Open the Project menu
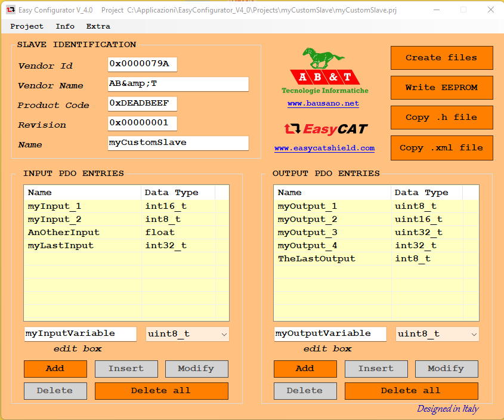The height and width of the screenshot is (420, 504). pyautogui.click(x=27, y=26)
